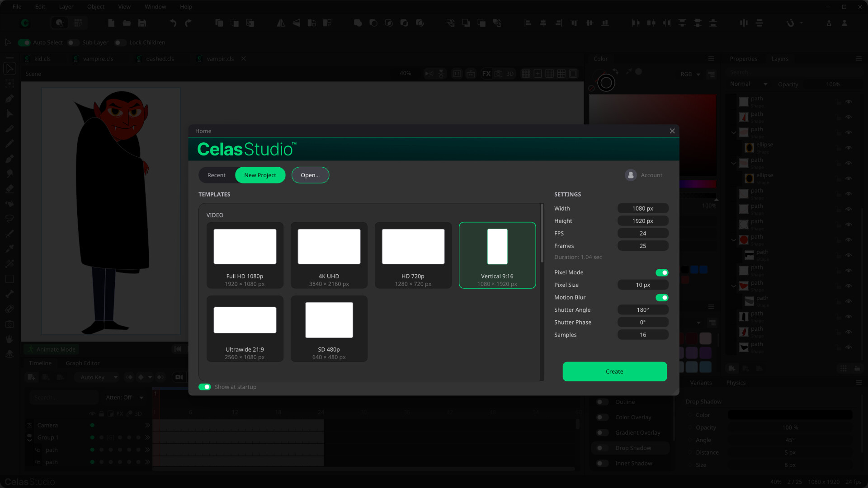Viewport: 868px width, 488px height.
Task: Click the red color gradient field
Action: tap(653, 135)
